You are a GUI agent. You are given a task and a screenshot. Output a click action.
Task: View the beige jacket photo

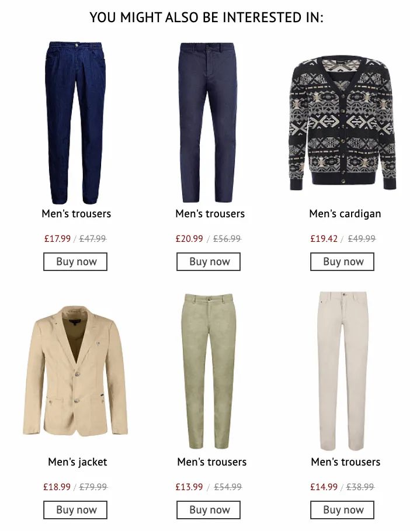(75, 372)
